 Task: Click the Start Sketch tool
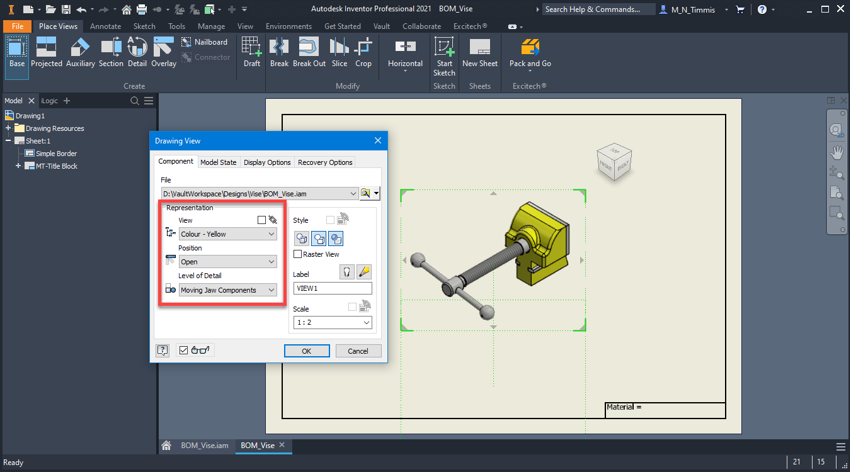(444, 56)
